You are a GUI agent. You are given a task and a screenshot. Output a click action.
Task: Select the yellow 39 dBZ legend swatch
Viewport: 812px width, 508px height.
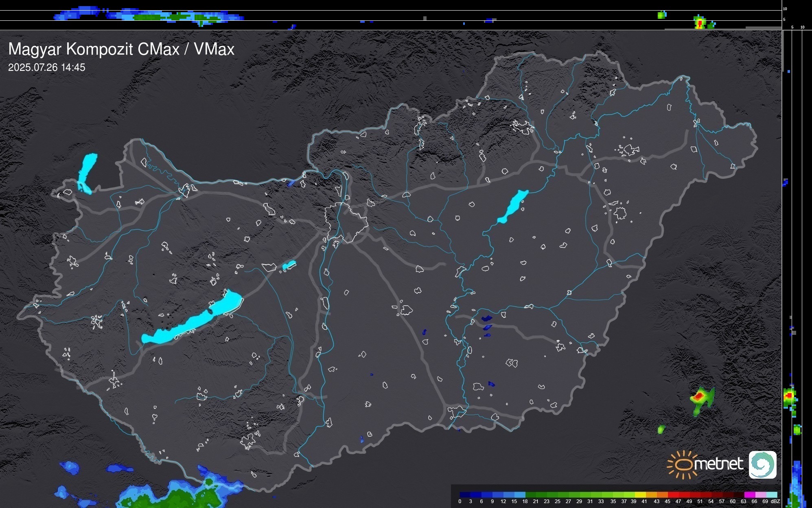639,495
